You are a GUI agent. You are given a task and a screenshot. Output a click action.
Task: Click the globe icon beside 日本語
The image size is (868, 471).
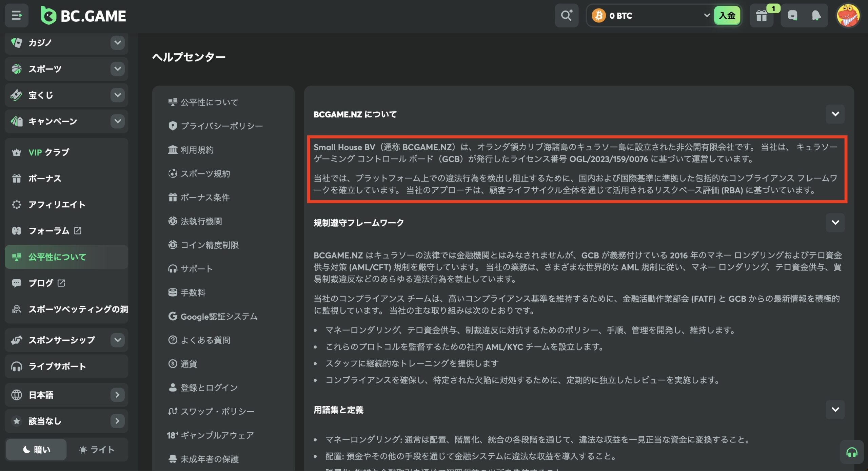tap(16, 395)
